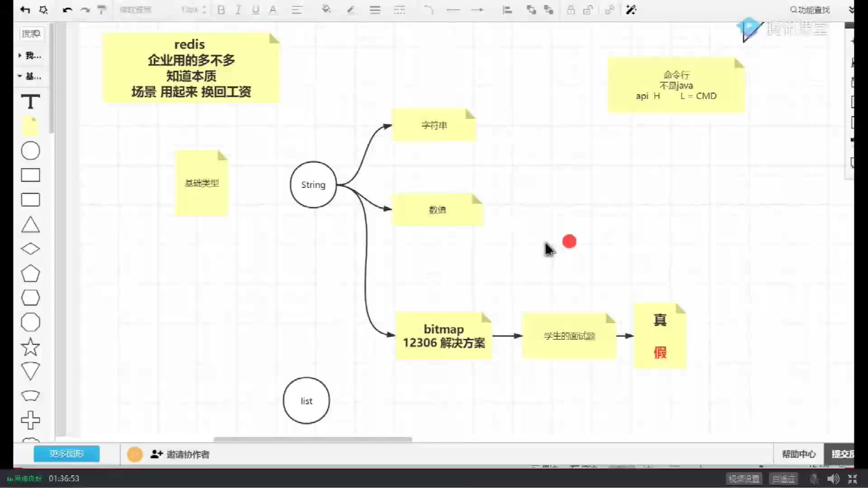Click the send to back icon

[x=549, y=10]
